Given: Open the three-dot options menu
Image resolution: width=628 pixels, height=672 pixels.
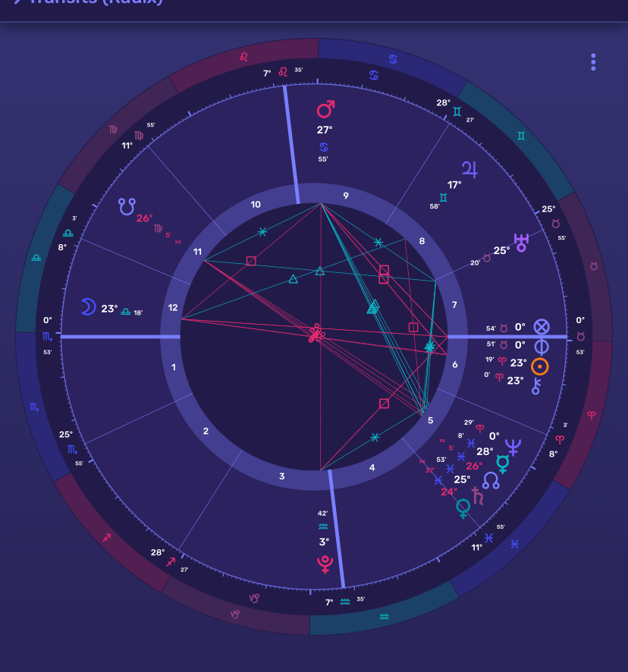Looking at the screenshot, I should pyautogui.click(x=593, y=62).
